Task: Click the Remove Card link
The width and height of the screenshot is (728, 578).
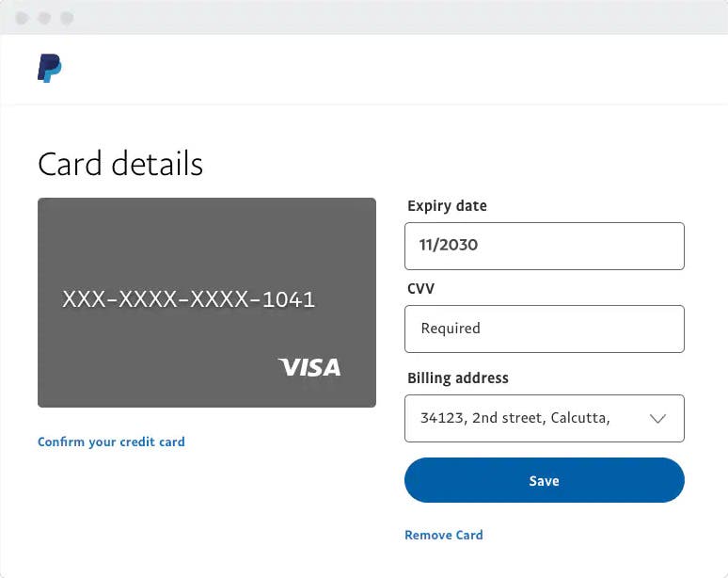Action: click(x=443, y=535)
